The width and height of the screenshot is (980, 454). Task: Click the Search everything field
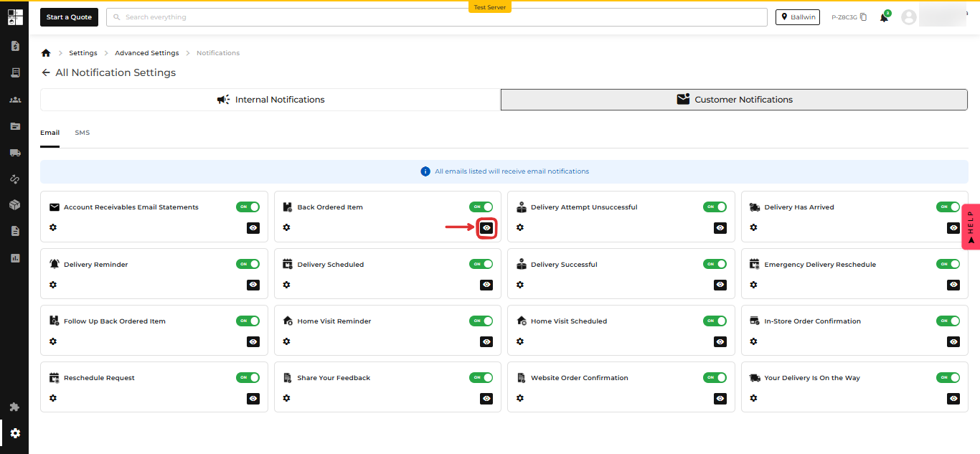click(436, 17)
